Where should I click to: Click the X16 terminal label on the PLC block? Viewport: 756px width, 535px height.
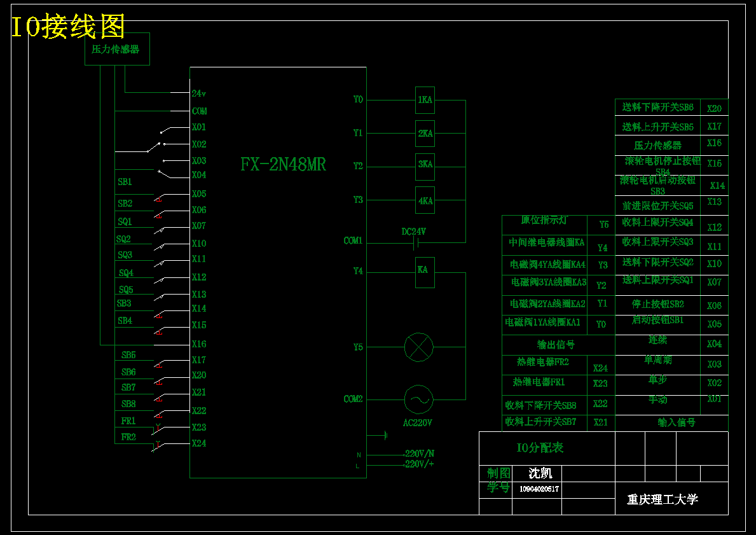(198, 344)
